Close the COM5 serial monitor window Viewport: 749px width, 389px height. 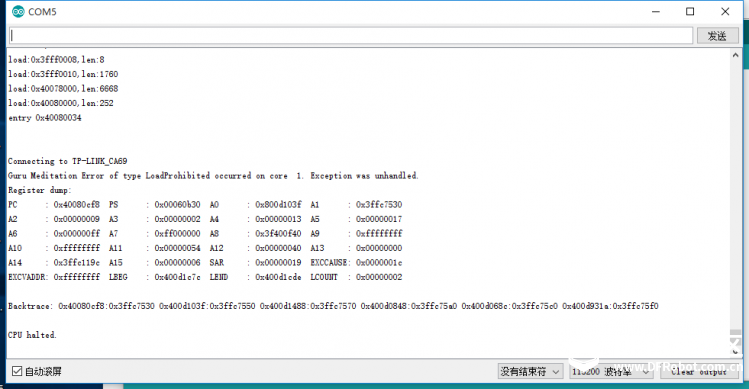725,11
